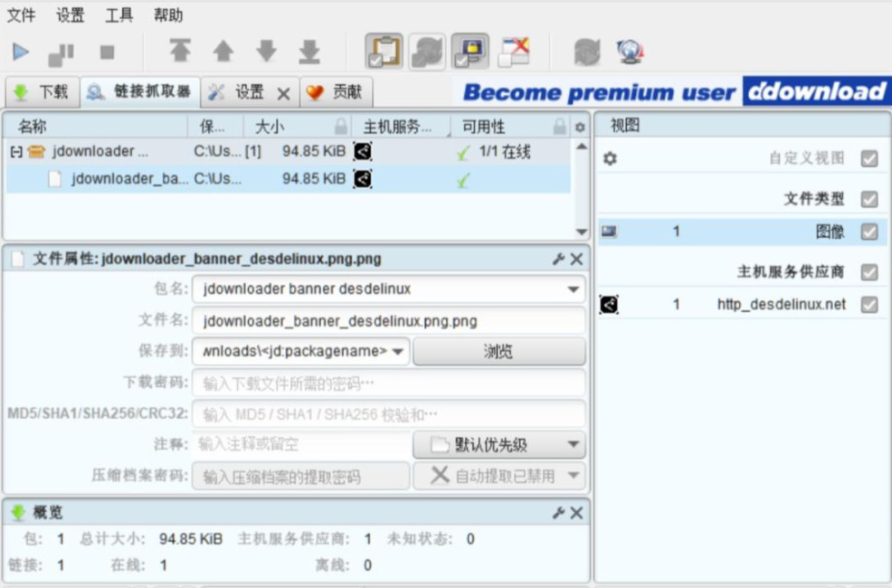The image size is (892, 588).
Task: Close the 文件属性 panel
Action: click(576, 260)
